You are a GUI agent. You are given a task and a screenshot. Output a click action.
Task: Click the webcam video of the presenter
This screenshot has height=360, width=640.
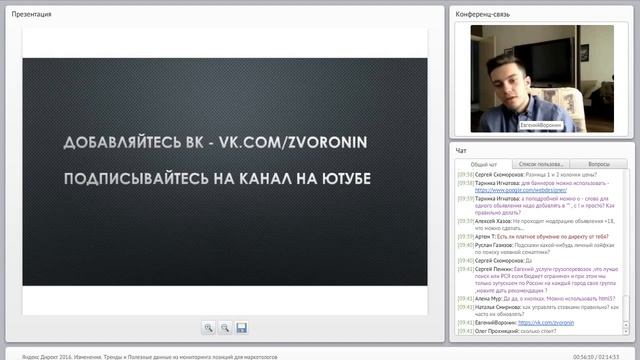tap(542, 78)
